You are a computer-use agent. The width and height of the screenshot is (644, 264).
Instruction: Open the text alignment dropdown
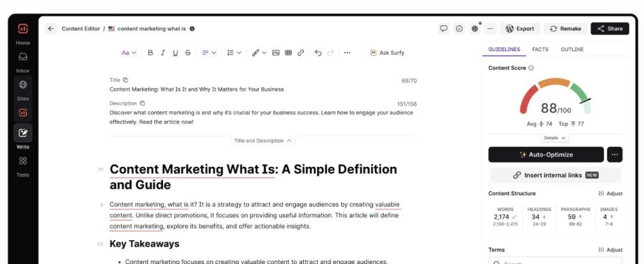209,53
